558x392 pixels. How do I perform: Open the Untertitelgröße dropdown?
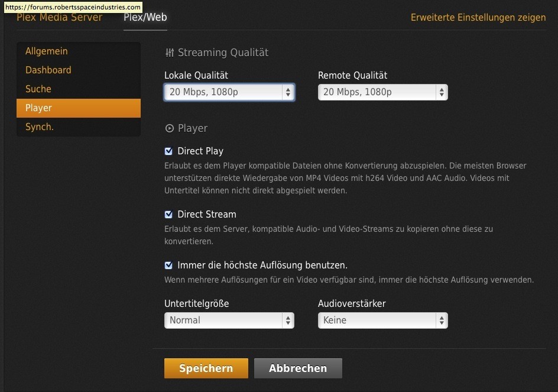coord(229,320)
